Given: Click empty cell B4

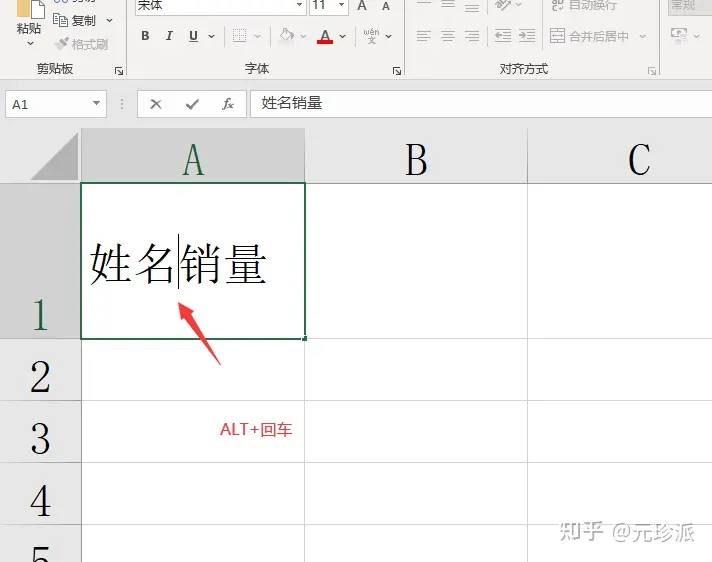Looking at the screenshot, I should click(x=416, y=493).
